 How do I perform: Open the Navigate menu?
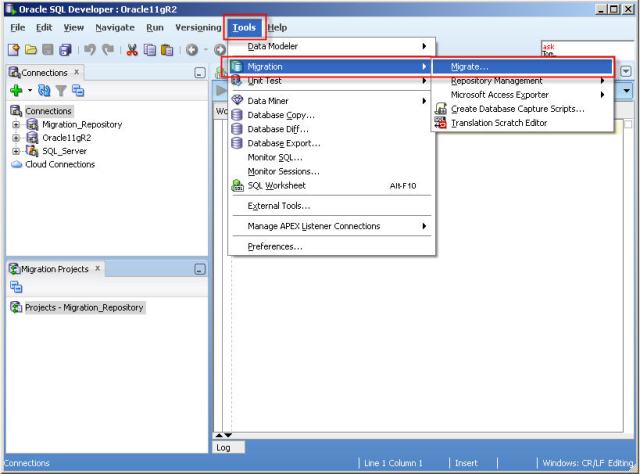pyautogui.click(x=115, y=28)
